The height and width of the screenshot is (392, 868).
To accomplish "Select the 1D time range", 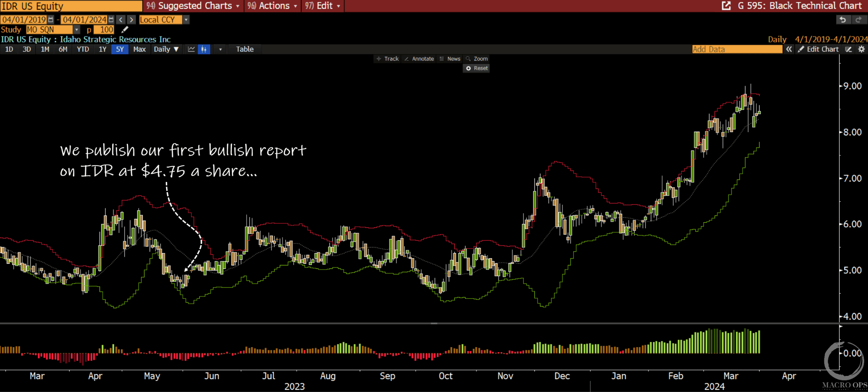I will coord(9,49).
